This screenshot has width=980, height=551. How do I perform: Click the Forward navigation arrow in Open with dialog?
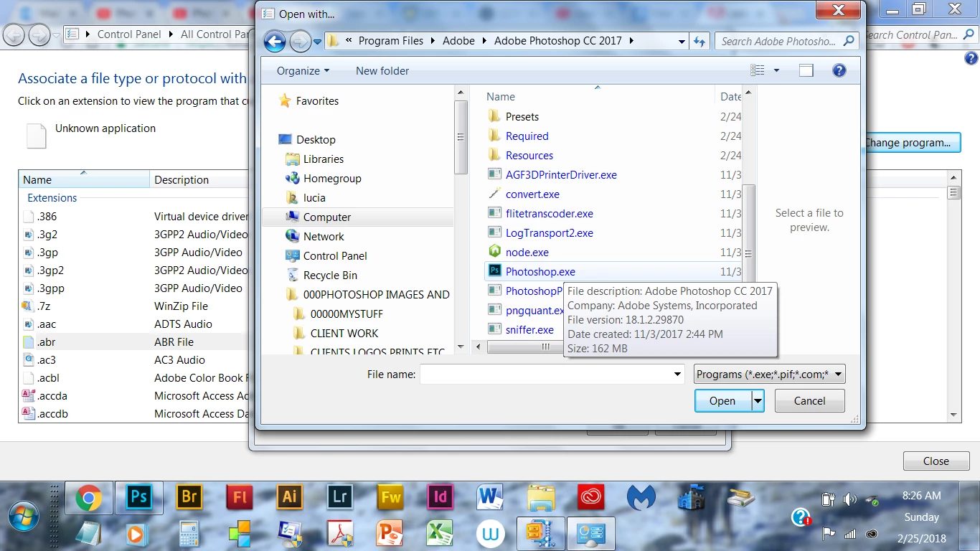tap(300, 42)
